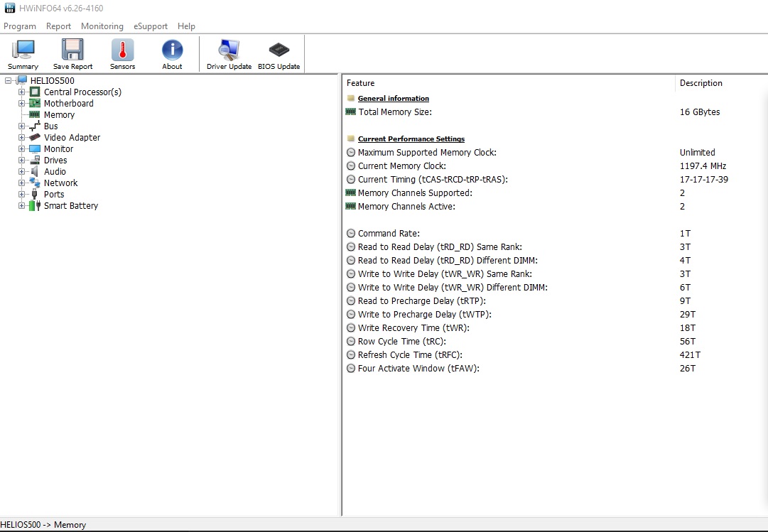768x532 pixels.
Task: Expand the Motherboard node
Action: [x=21, y=103]
